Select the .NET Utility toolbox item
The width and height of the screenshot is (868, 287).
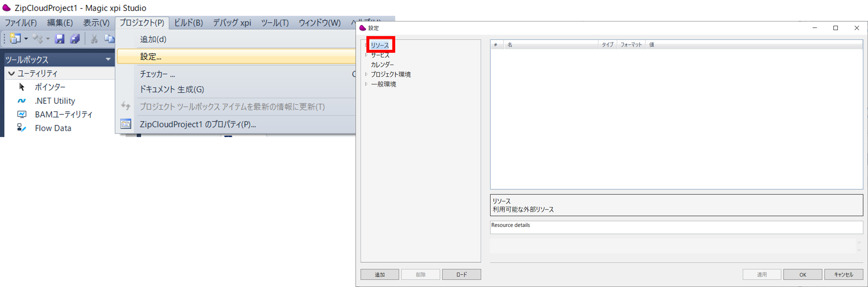pyautogui.click(x=55, y=101)
